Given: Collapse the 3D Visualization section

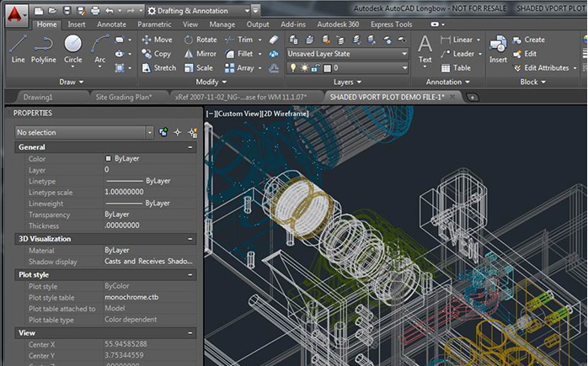Looking at the screenshot, I should tap(190, 239).
